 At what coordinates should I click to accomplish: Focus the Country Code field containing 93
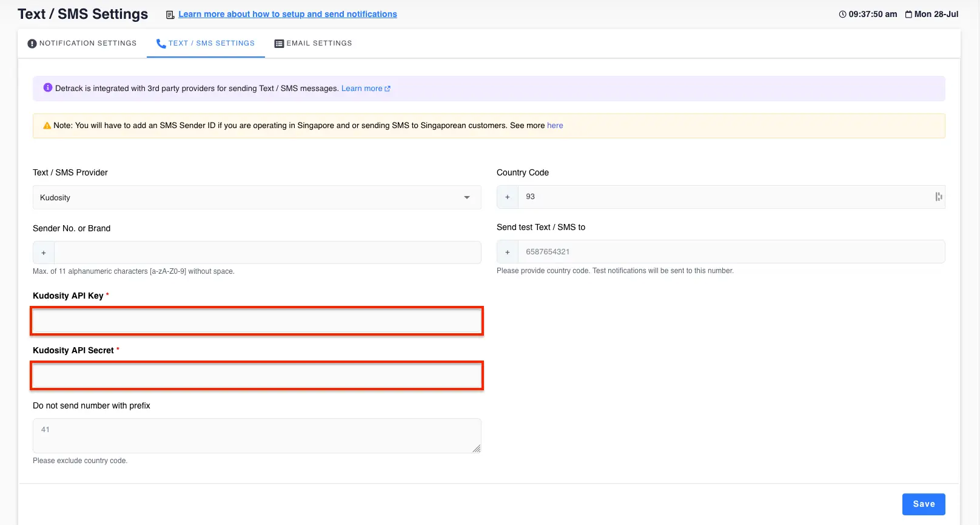[x=731, y=197]
